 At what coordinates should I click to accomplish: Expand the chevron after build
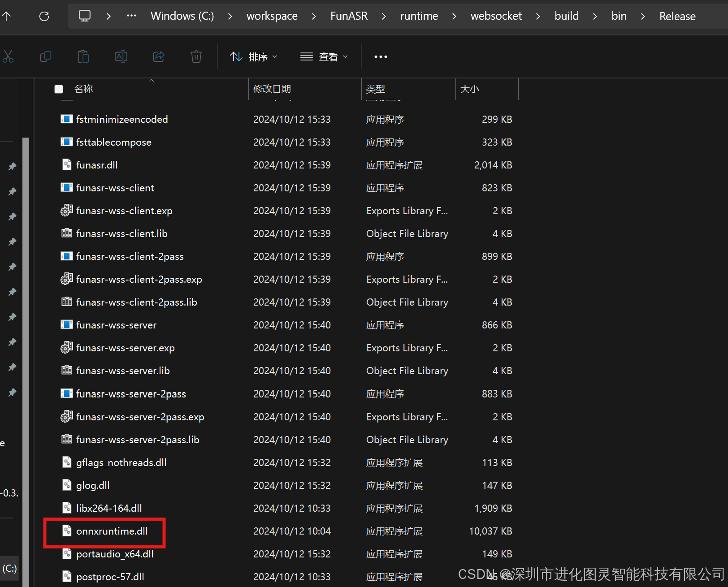coord(595,17)
